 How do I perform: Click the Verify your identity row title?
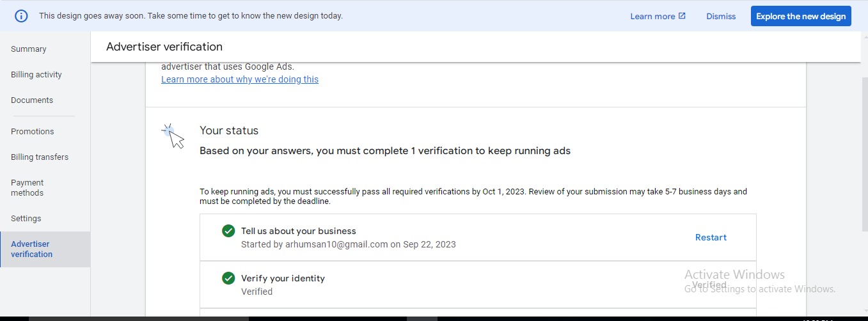click(x=283, y=278)
